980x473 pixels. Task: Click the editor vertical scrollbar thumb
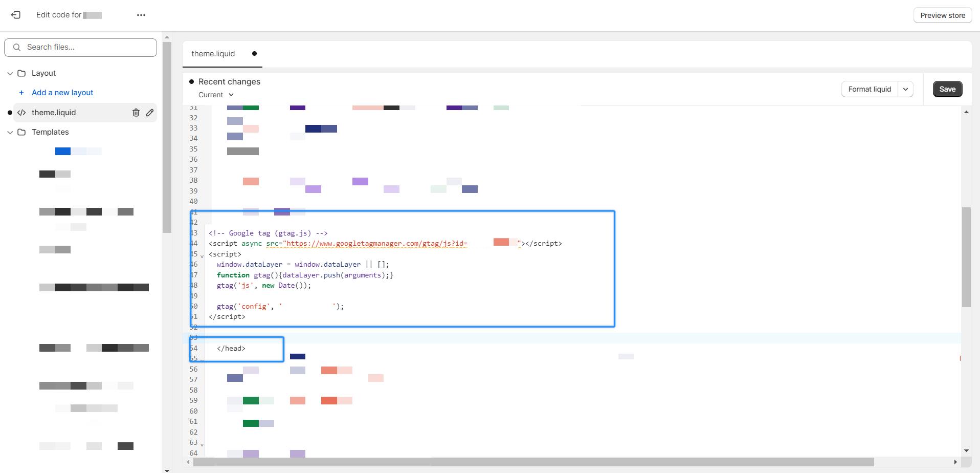pyautogui.click(x=966, y=257)
